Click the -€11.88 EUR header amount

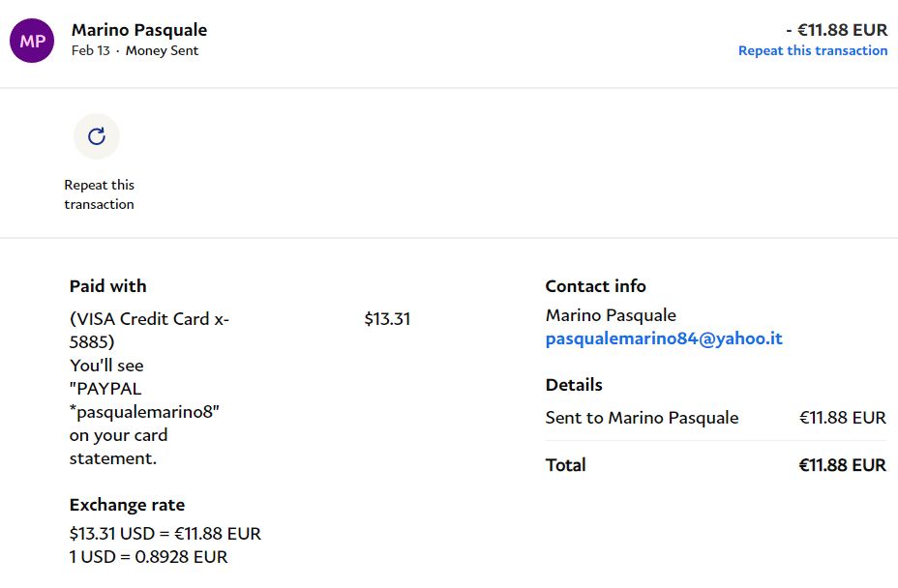(x=836, y=30)
